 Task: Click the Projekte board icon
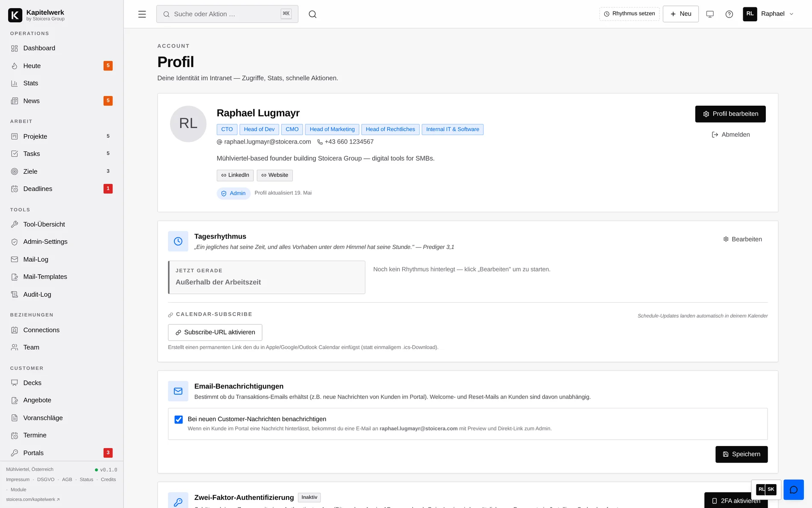[15, 136]
